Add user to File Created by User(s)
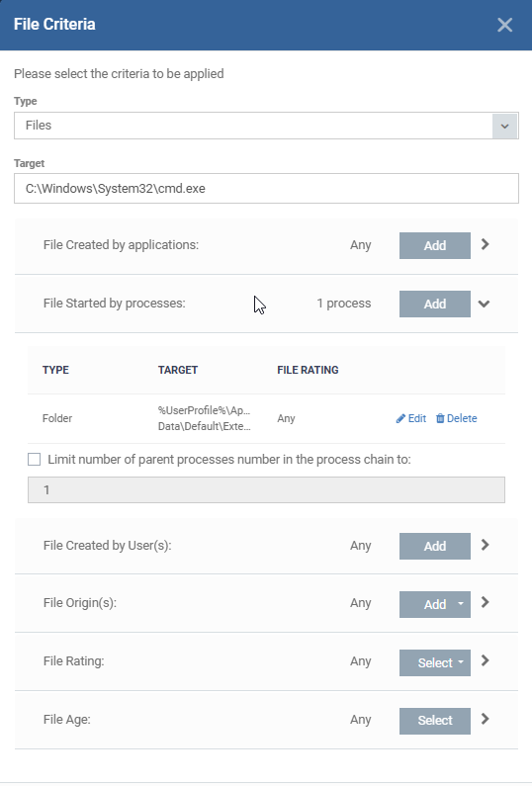Screen dimensions: 532x786 pyautogui.click(x=435, y=546)
